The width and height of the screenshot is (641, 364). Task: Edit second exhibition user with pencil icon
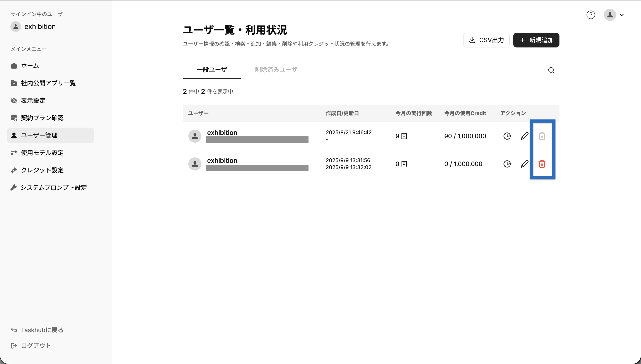[x=524, y=164]
